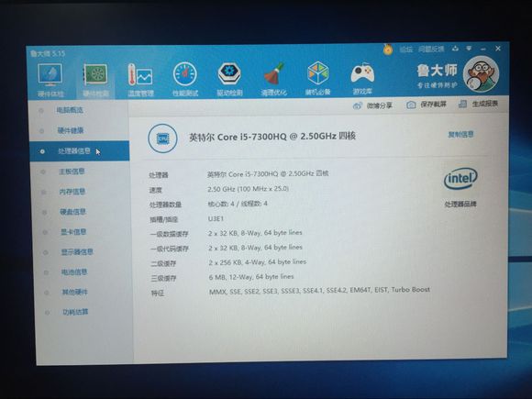Open 温度管理 temperature management
Screen dimensions: 532x399
[x=140, y=80]
